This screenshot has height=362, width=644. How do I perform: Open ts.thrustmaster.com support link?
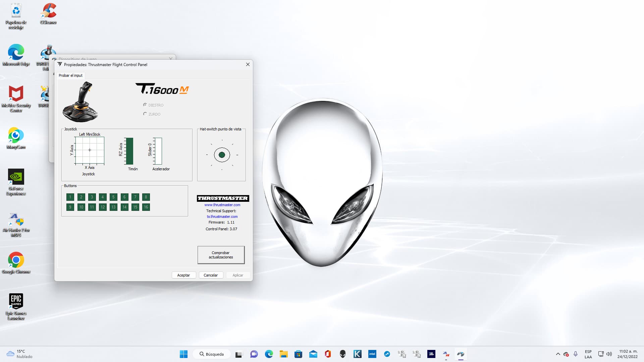tap(222, 217)
